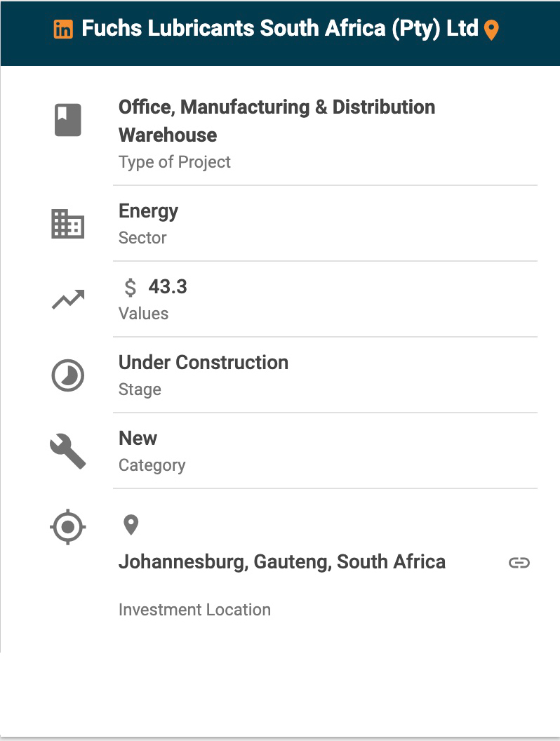Viewport: 560px width, 741px height.
Task: Click Office, Manufacturing & Distribution Warehouse text
Action: (276, 121)
